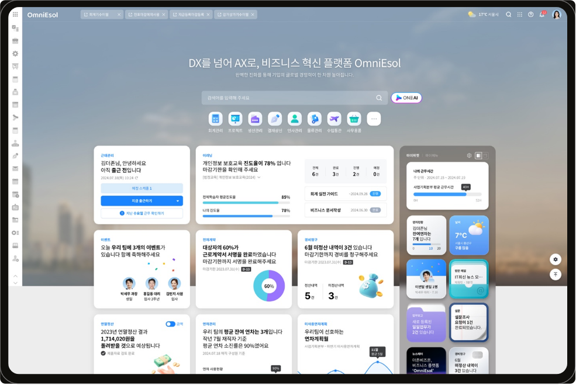
Task: Select the 마이위젯 tab in widget panel
Action: pyautogui.click(x=413, y=155)
